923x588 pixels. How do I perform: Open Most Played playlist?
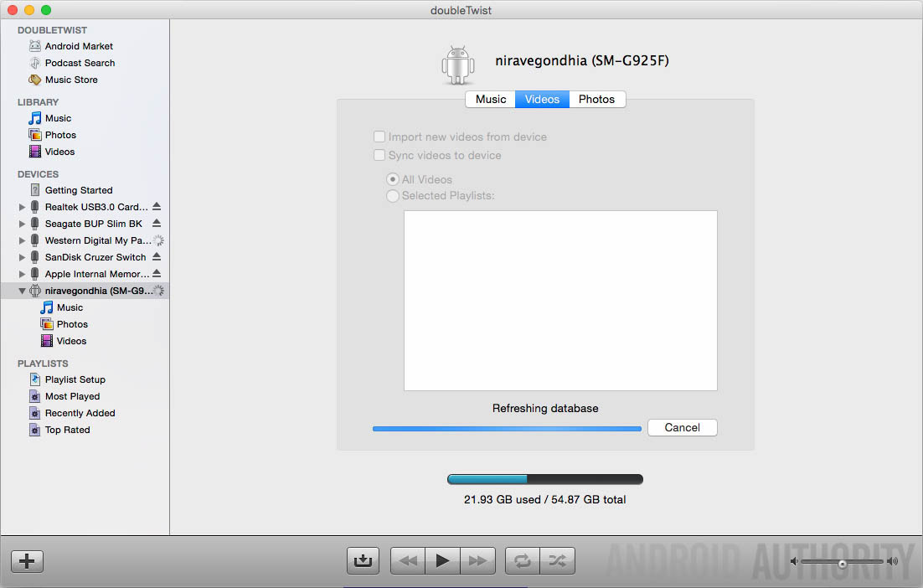point(72,396)
